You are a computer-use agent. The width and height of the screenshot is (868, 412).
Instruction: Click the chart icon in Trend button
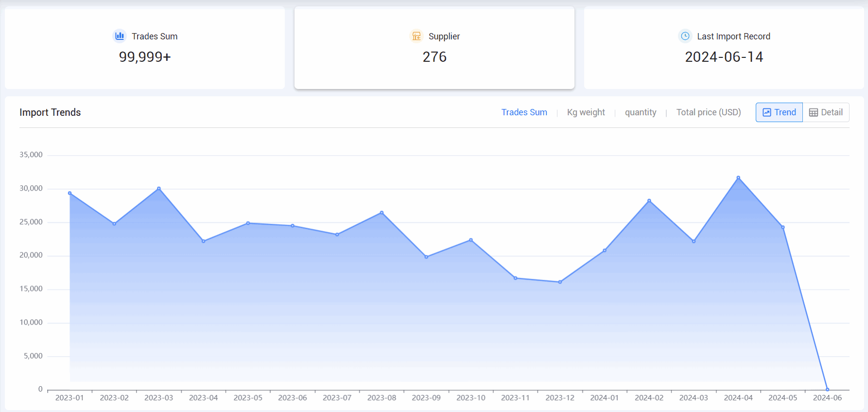pos(767,112)
